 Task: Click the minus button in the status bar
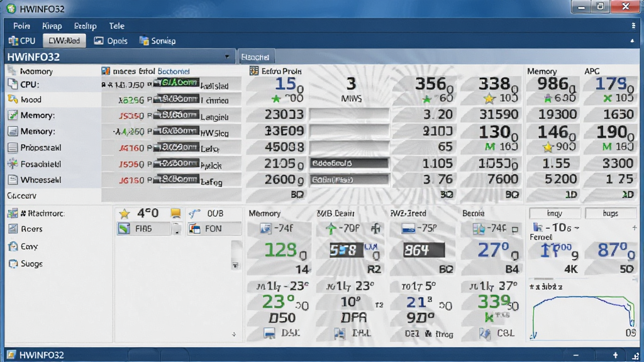click(x=576, y=355)
